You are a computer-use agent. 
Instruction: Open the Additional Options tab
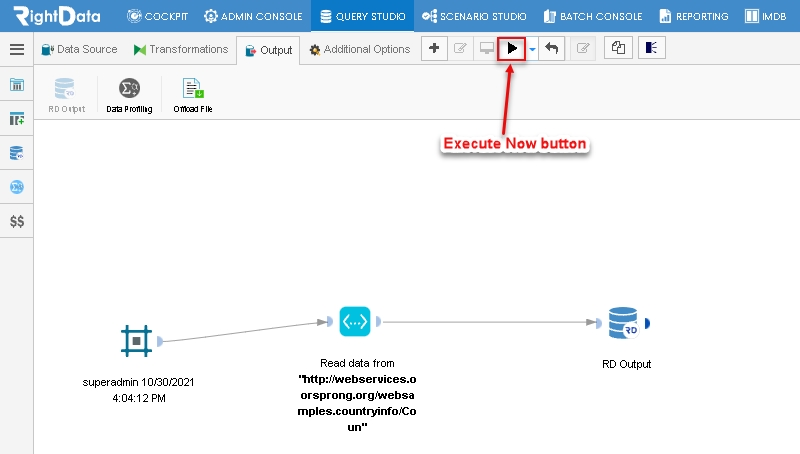[x=360, y=49]
